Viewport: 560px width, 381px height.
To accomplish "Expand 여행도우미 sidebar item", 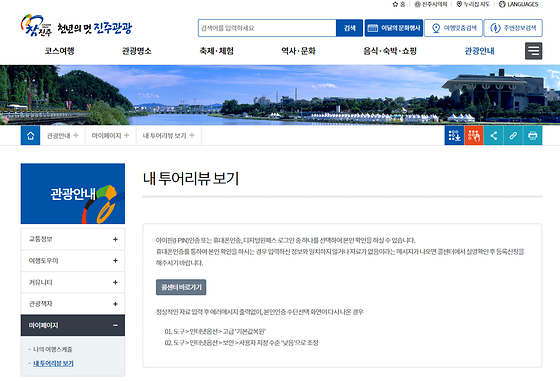I will (x=73, y=261).
